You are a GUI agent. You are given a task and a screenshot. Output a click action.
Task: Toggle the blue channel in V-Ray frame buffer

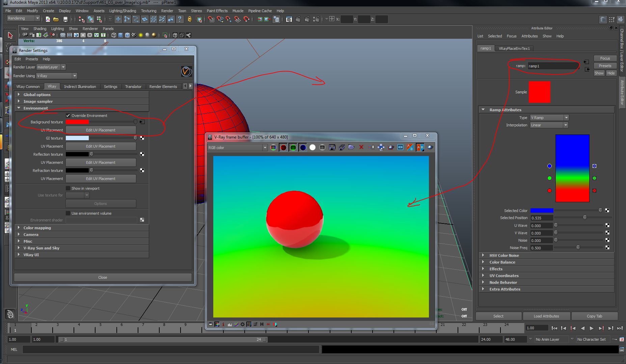tap(303, 147)
